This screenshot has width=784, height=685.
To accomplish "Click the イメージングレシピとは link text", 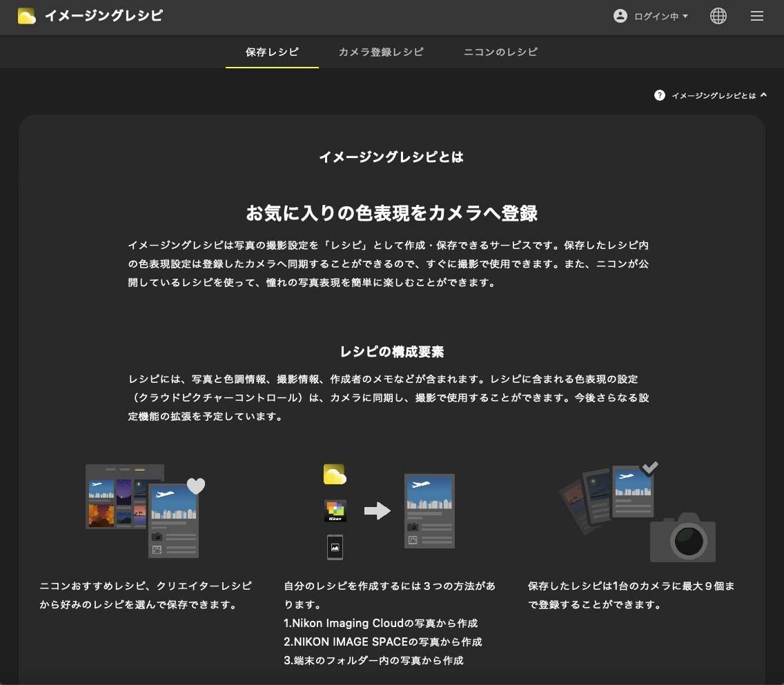I will tap(713, 95).
